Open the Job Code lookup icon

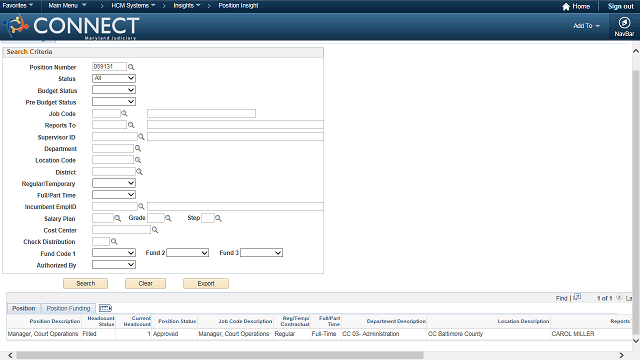click(x=124, y=113)
